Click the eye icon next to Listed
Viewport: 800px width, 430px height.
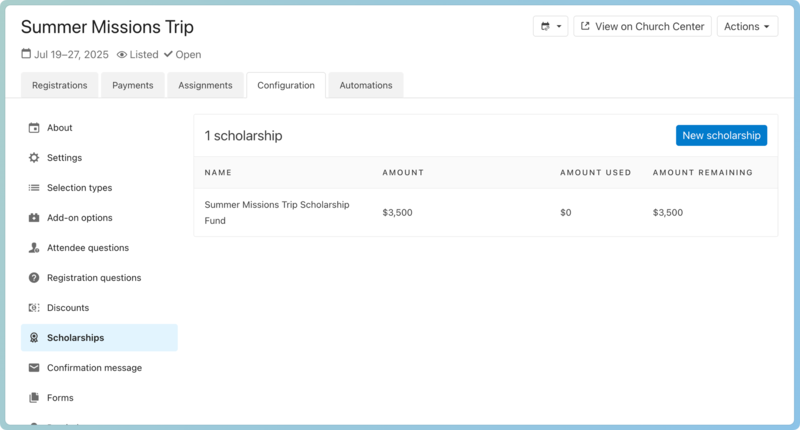[121, 55]
